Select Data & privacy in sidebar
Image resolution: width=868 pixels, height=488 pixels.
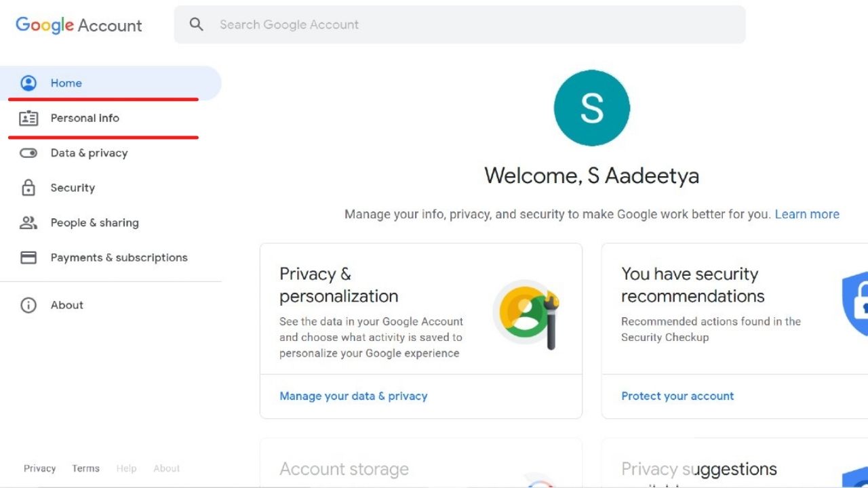[89, 153]
